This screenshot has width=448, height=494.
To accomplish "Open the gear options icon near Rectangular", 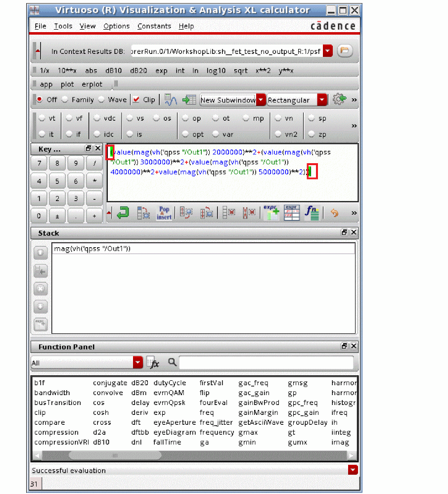I will (339, 99).
